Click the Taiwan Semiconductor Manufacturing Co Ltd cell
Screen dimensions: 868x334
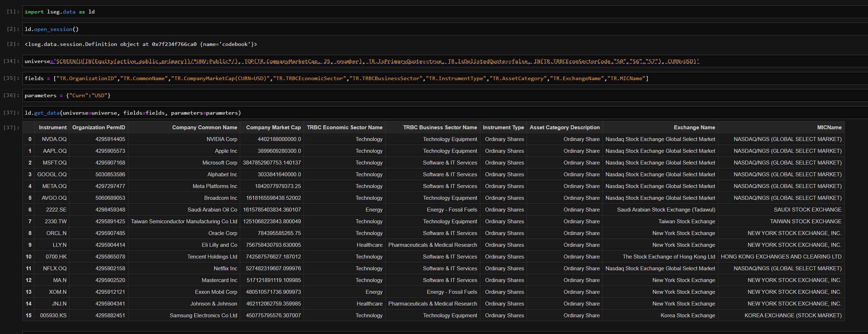click(184, 221)
